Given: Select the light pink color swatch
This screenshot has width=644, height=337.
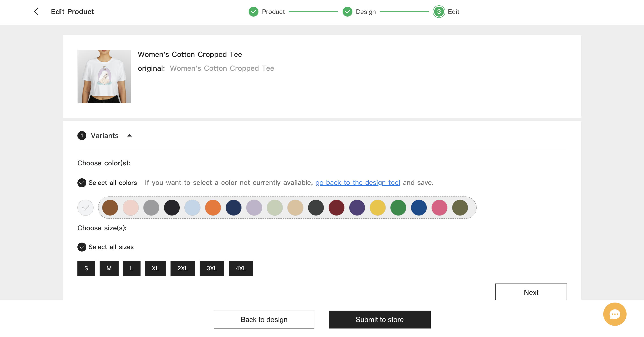Looking at the screenshot, I should point(130,207).
